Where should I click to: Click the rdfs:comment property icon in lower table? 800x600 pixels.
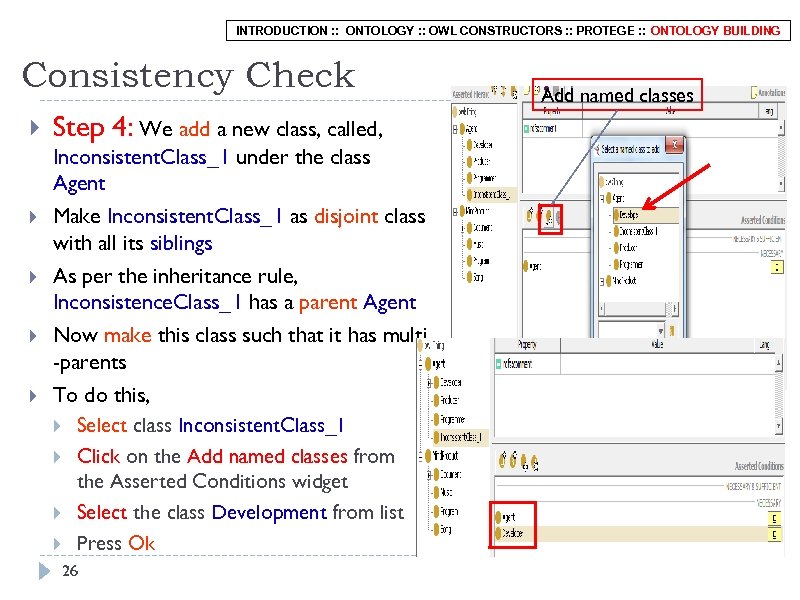(498, 364)
